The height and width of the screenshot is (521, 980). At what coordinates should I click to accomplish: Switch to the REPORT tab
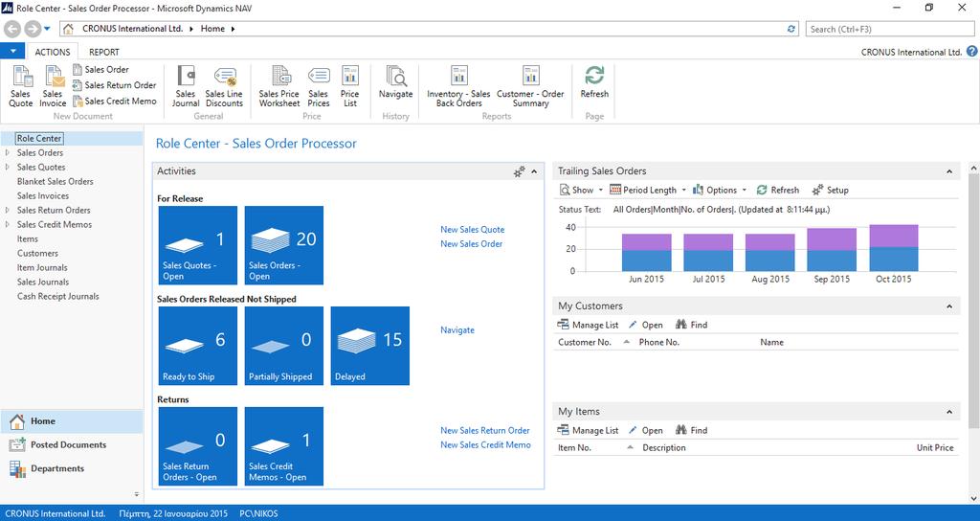click(x=103, y=52)
